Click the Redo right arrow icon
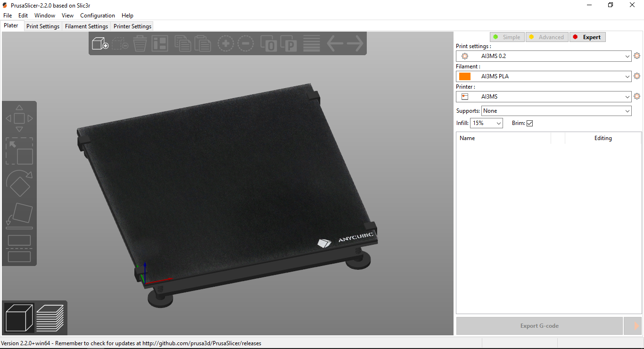The height and width of the screenshot is (349, 644). [x=355, y=44]
